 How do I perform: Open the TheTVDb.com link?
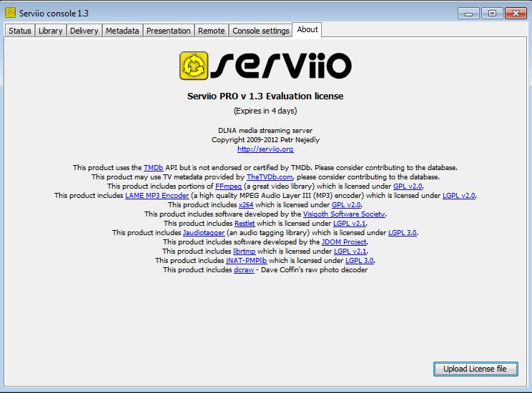(x=270, y=176)
